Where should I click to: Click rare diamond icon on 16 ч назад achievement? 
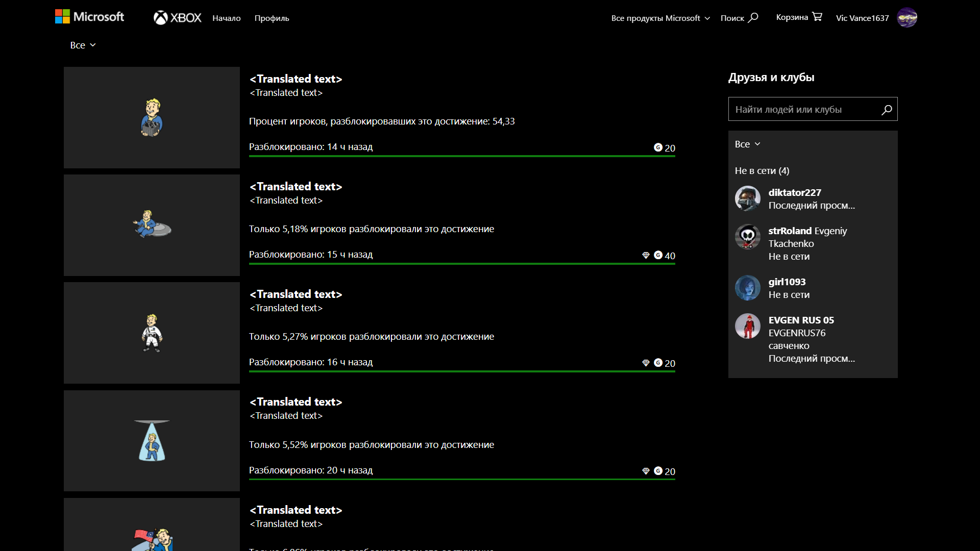point(646,363)
